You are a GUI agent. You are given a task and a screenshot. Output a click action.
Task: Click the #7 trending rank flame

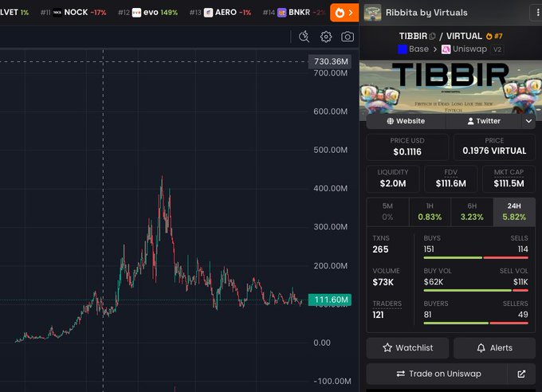(494, 36)
